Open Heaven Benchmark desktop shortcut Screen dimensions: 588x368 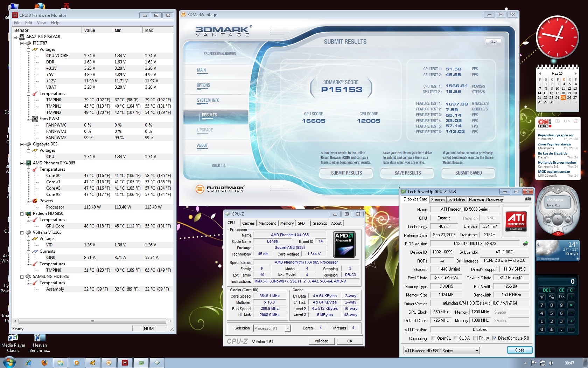pos(40,343)
